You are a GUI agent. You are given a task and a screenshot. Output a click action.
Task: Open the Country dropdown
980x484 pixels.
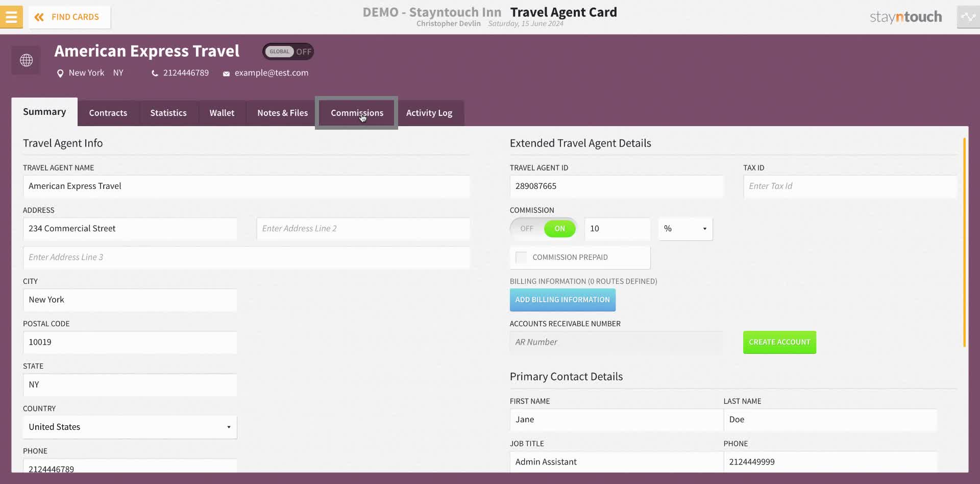[x=130, y=427]
